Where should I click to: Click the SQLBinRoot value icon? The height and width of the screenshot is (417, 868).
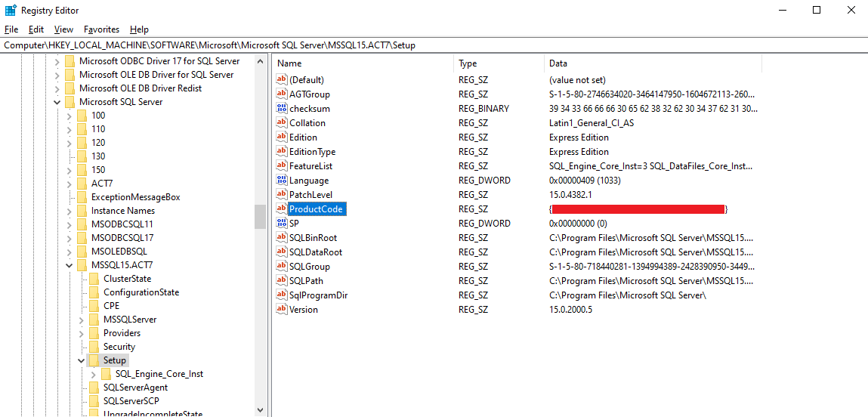coord(282,237)
